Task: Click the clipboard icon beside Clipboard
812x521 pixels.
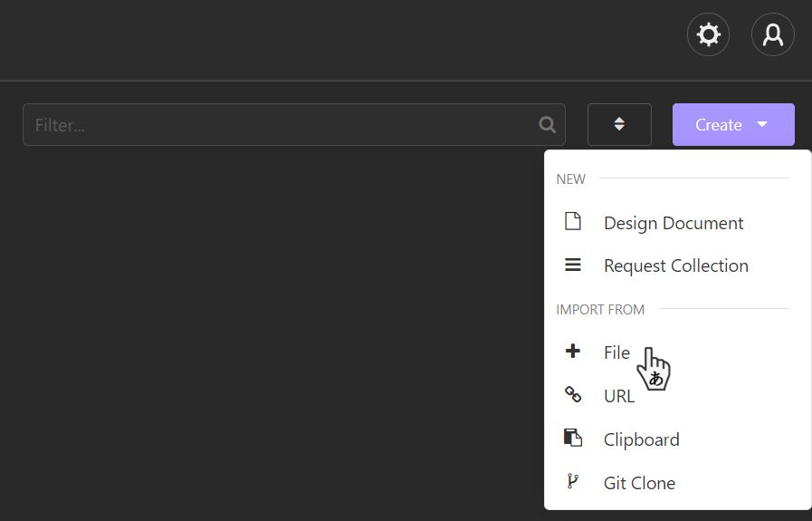Action: 573,438
